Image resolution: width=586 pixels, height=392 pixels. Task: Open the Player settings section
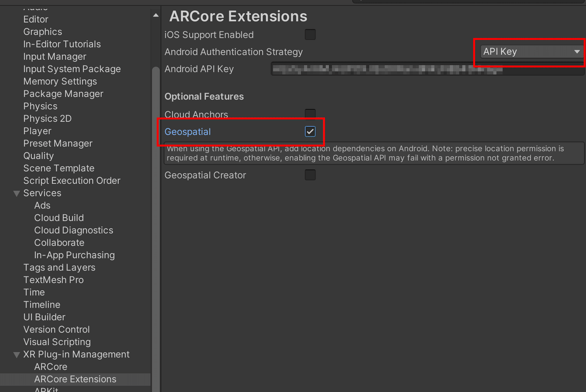click(37, 131)
